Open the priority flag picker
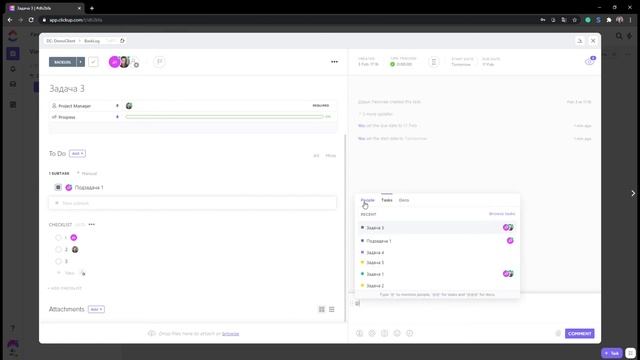 point(159,62)
